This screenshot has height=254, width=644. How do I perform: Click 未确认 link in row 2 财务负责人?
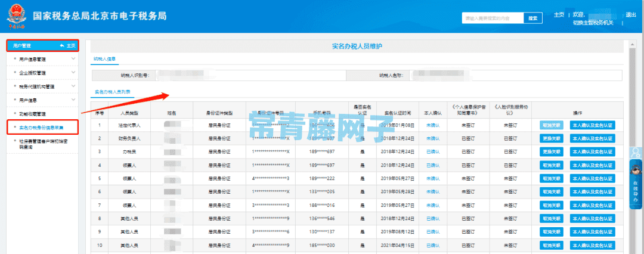(433, 138)
